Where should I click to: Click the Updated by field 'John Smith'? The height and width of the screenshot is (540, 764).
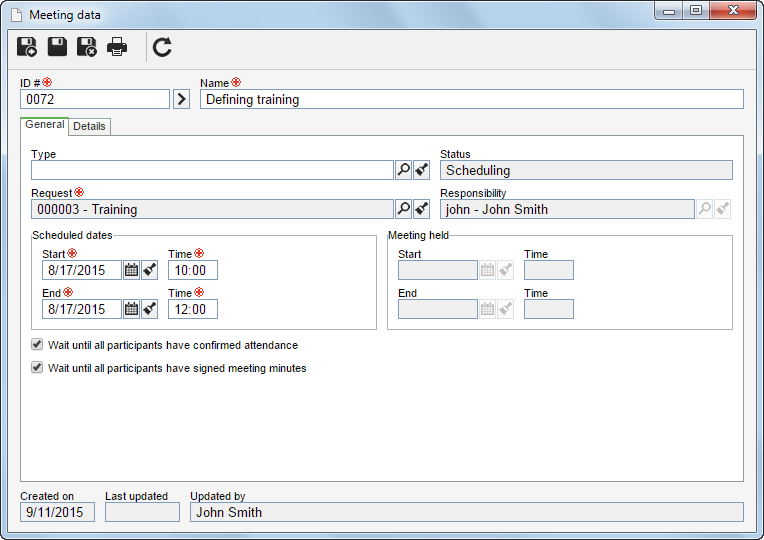[x=467, y=512]
